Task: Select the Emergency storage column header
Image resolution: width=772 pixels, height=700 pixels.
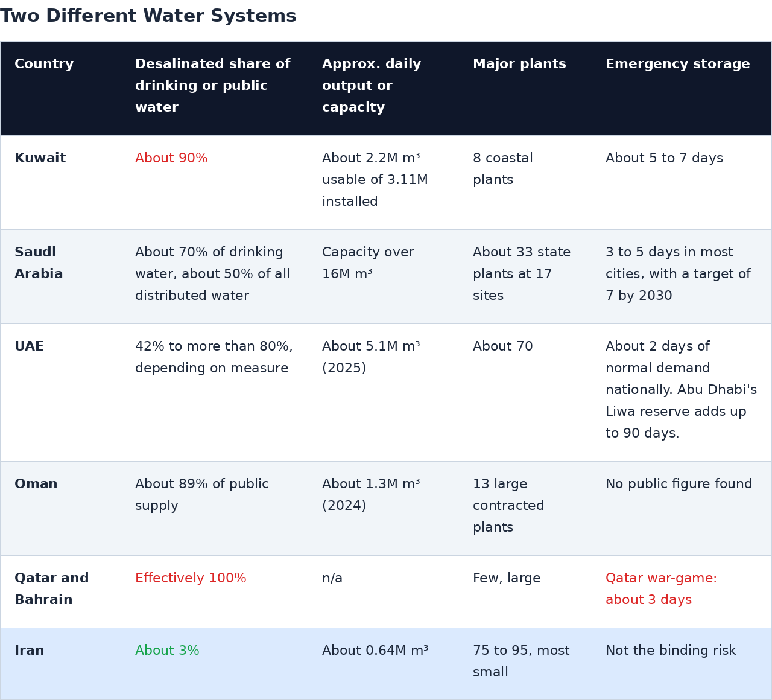Action: pos(678,64)
